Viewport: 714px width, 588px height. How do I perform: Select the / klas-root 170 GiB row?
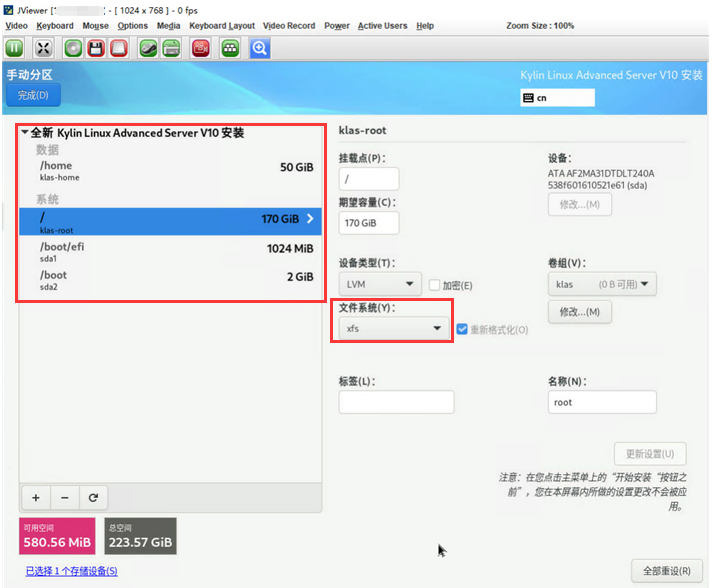point(170,221)
